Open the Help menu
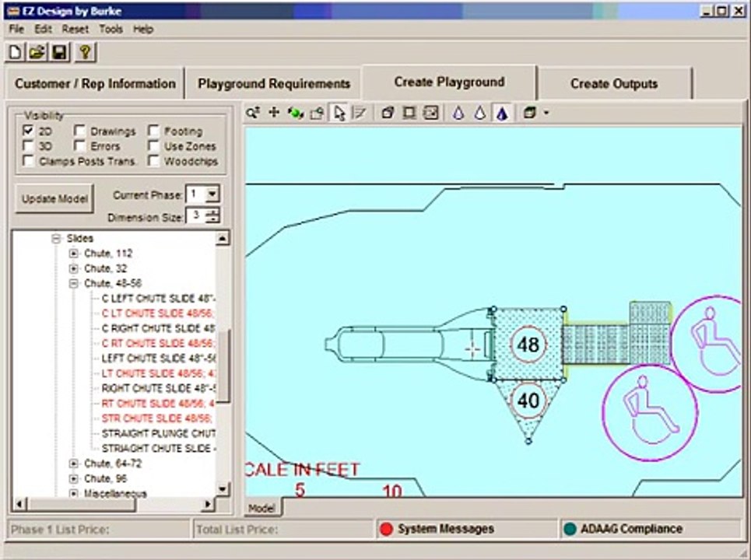 (142, 30)
